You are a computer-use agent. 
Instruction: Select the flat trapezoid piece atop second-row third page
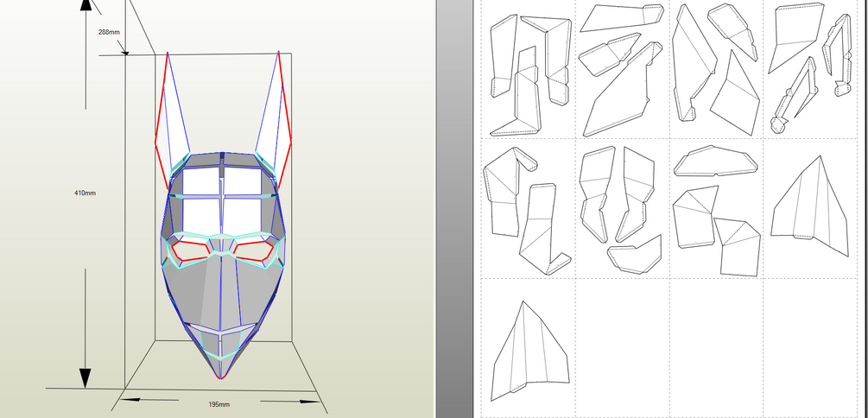coord(716,161)
